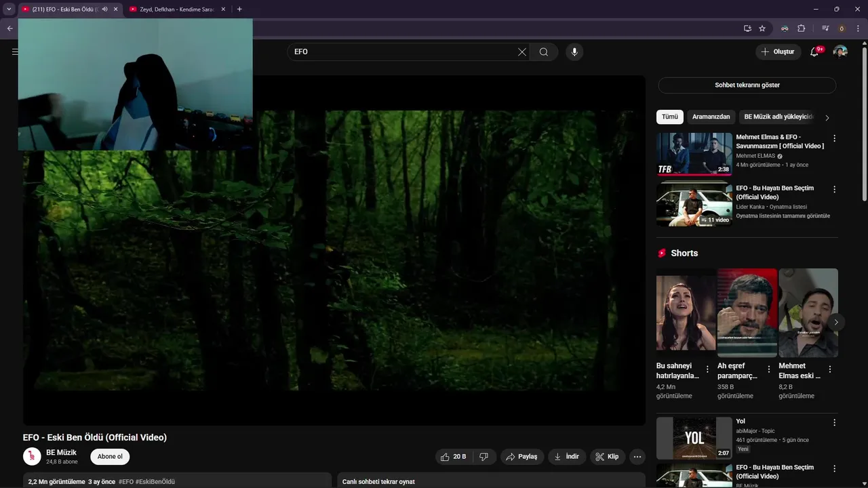
Task: Click the video title EFO - Eski Ben Öldü
Action: [95, 438]
